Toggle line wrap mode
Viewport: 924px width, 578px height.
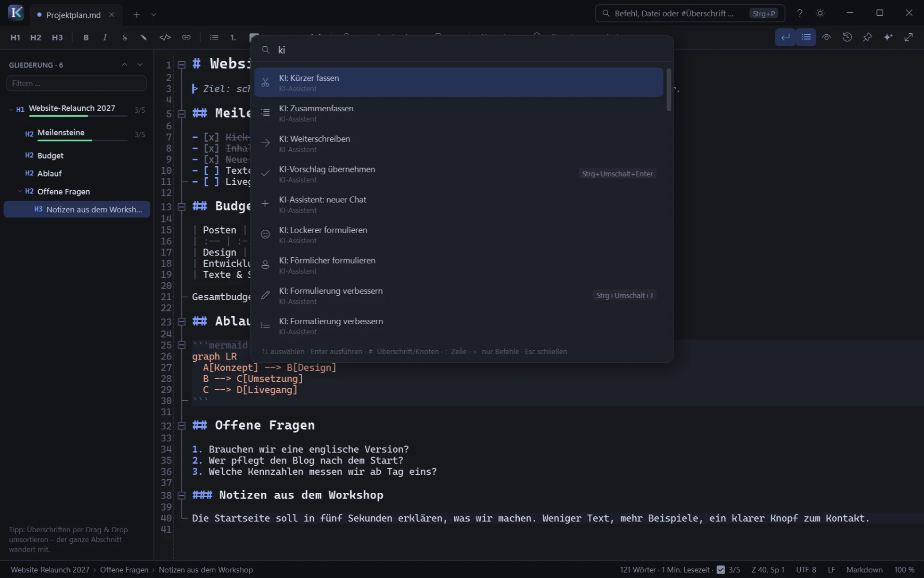(x=785, y=37)
